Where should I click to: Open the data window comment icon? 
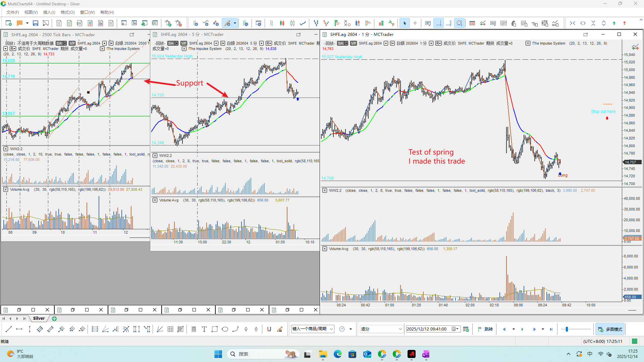click(428, 23)
